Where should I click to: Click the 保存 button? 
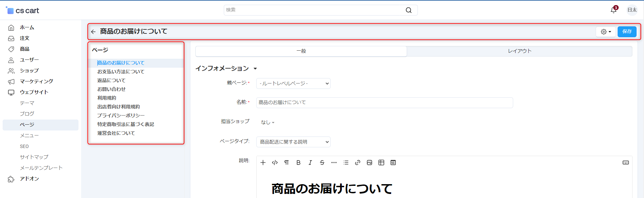(627, 32)
